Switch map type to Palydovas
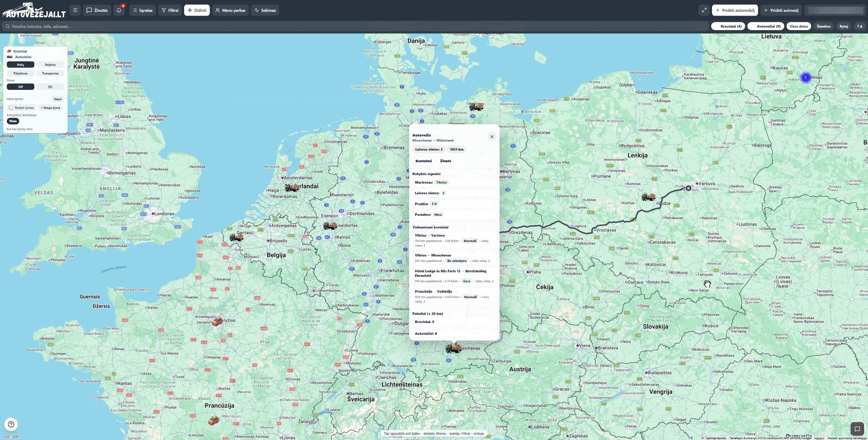868x440 pixels. point(20,73)
